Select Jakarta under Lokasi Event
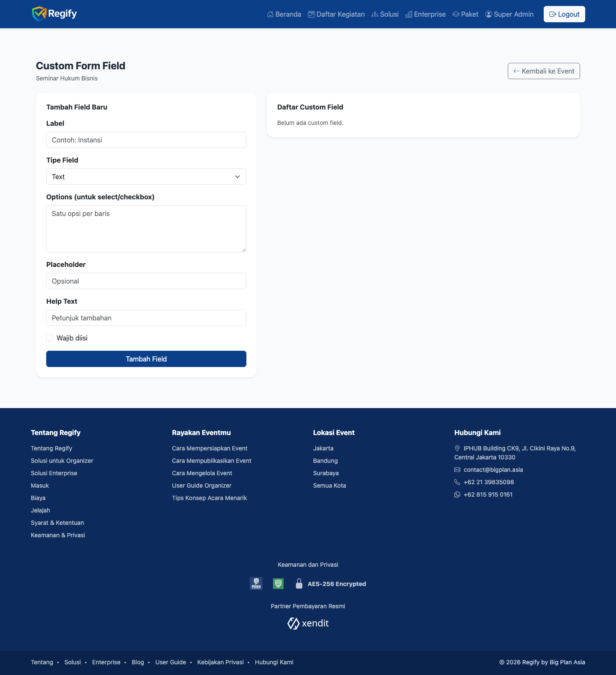Viewport: 616px width, 675px height. click(323, 448)
